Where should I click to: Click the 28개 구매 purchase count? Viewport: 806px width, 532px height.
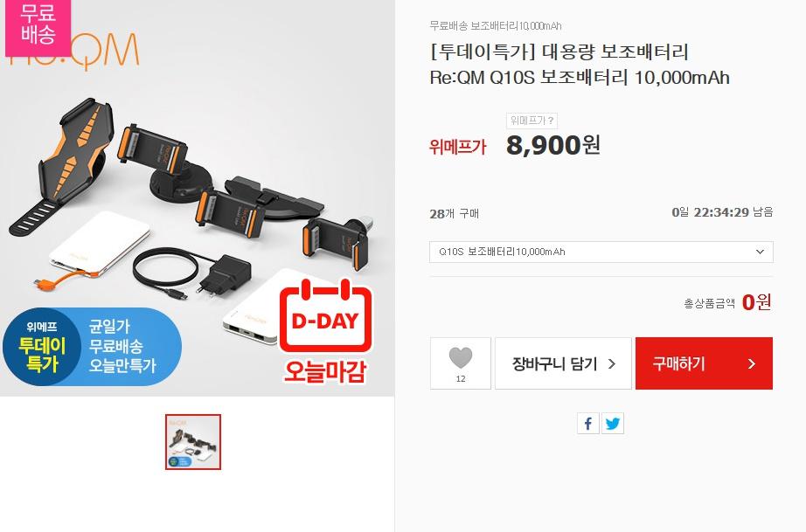454,214
